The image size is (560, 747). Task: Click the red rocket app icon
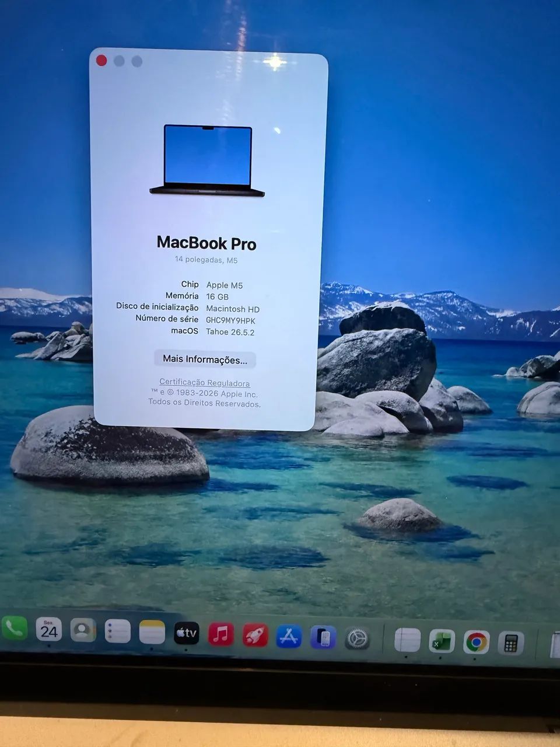[x=255, y=635]
